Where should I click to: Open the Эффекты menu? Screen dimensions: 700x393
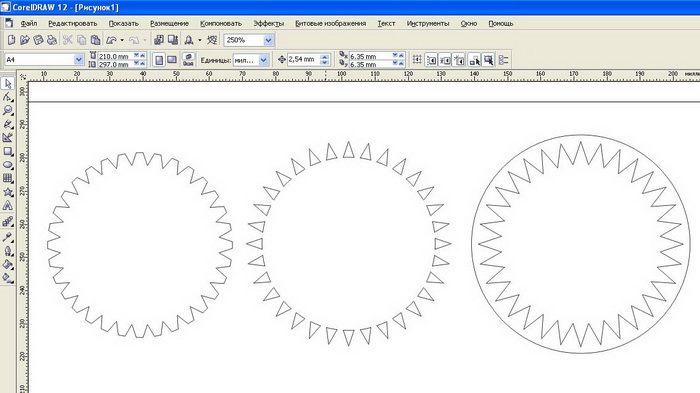click(x=268, y=23)
